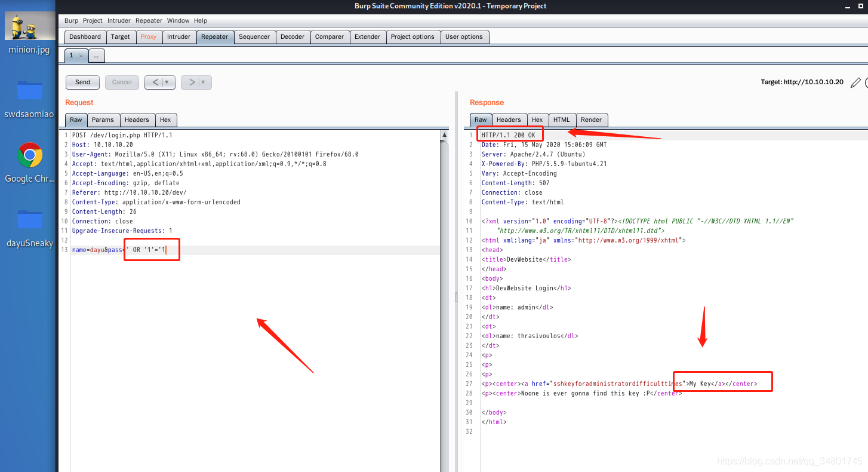Open the minion.jpg desktop image
Viewport: 868px width, 472px height.
tap(29, 33)
